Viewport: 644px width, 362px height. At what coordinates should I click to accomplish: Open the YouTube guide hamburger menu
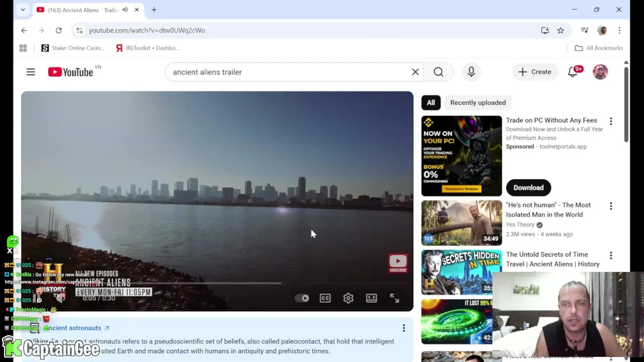coord(31,72)
